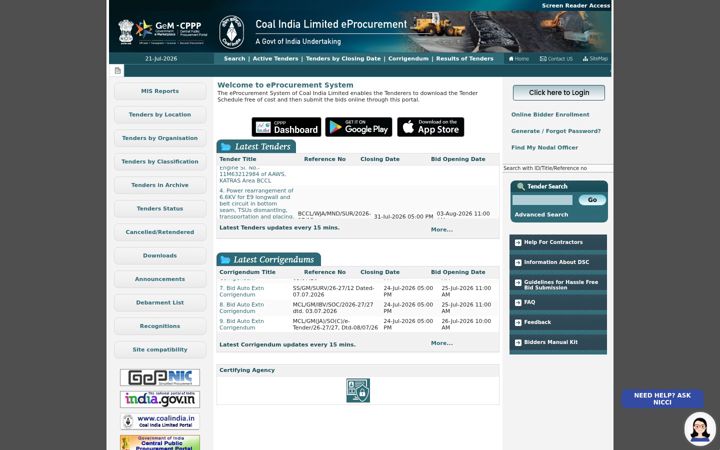Image resolution: width=720 pixels, height=450 pixels.
Task: Click the arrow icon beside Bidders Manual Kit
Action: [518, 343]
